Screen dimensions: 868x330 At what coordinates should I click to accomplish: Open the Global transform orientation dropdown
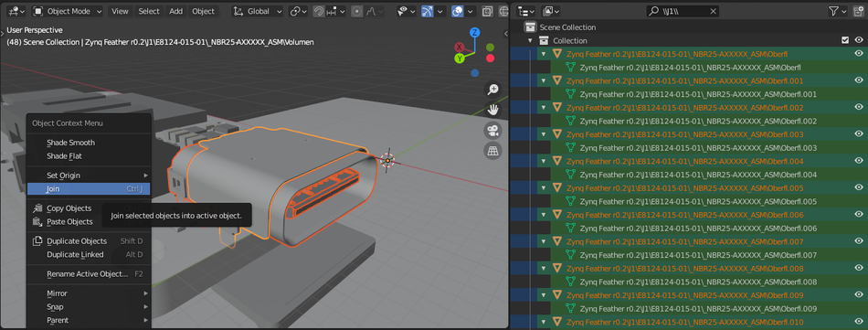point(258,11)
